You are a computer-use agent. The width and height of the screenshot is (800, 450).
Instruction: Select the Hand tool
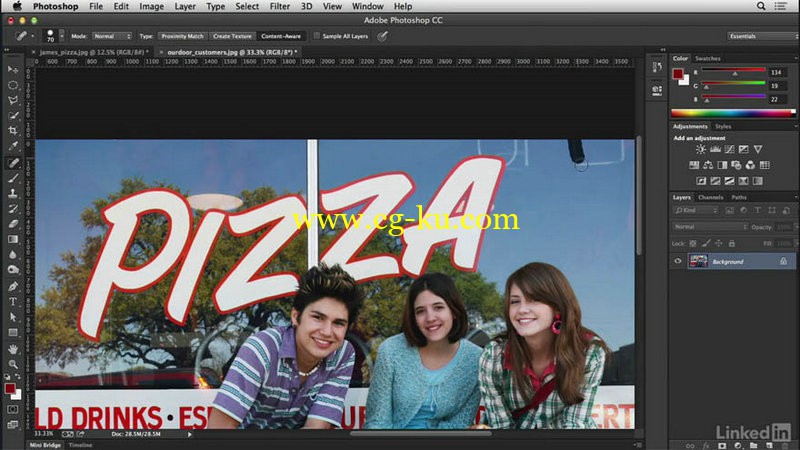click(x=13, y=349)
